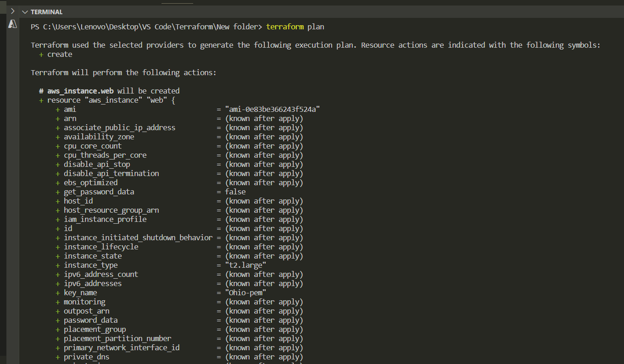
Task: Click the PowerShell path 'PS C:\Users\Lenovo\Desktop\VS Code\Terraform\New folder>'
Action: (146, 27)
